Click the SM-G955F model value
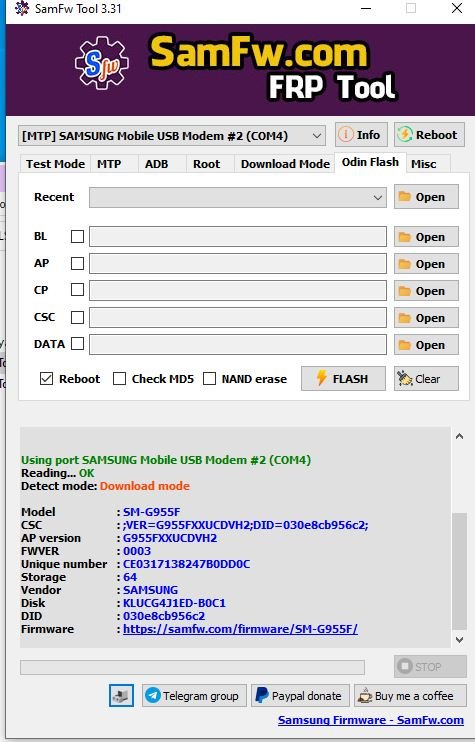 click(x=151, y=512)
